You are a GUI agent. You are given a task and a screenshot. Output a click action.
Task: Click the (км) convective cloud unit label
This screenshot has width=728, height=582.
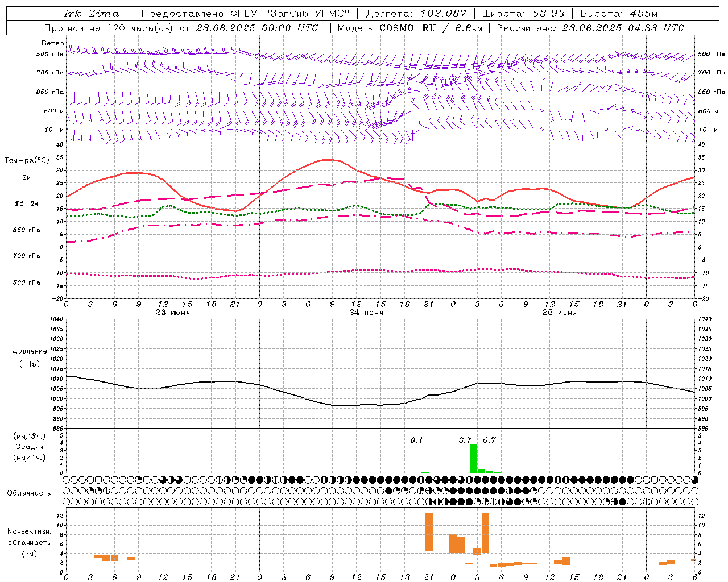click(x=30, y=554)
